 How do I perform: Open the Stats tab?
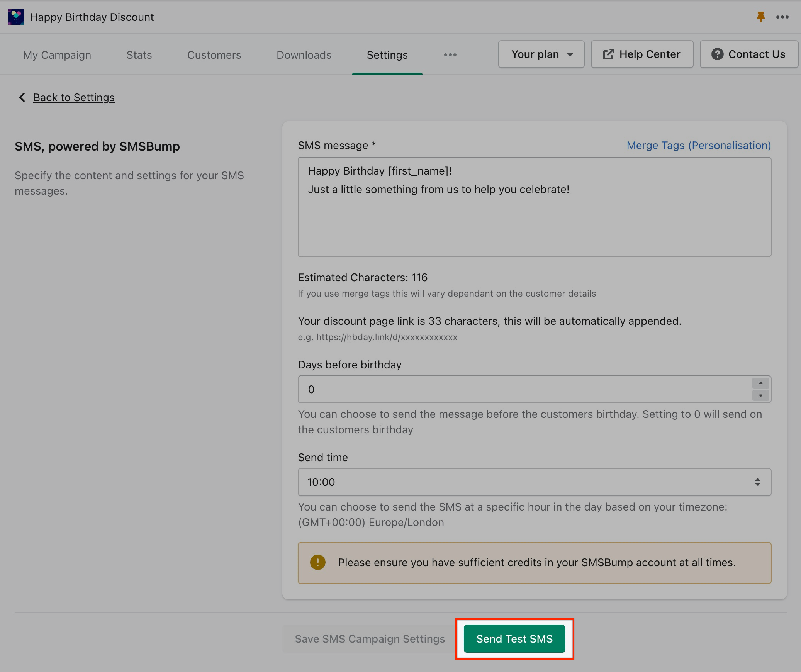coord(139,55)
